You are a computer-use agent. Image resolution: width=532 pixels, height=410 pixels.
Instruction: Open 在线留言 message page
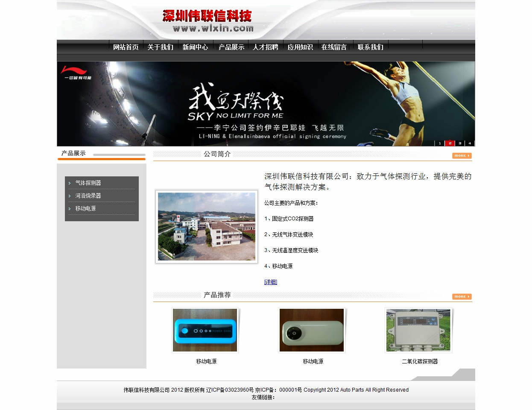click(x=334, y=47)
